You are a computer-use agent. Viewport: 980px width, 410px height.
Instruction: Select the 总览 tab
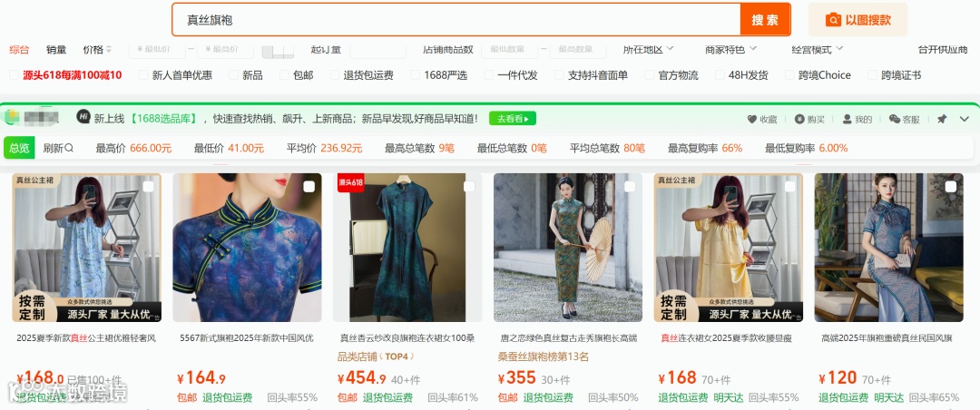[x=19, y=148]
